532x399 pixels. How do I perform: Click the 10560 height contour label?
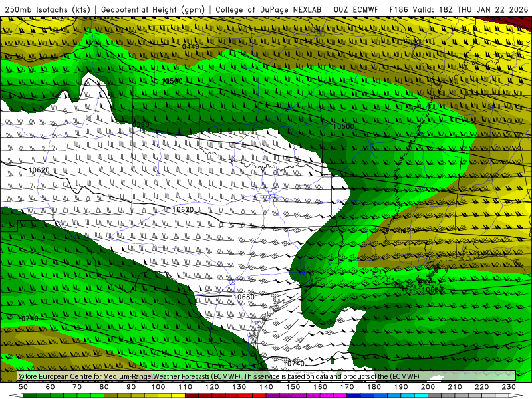(x=139, y=124)
